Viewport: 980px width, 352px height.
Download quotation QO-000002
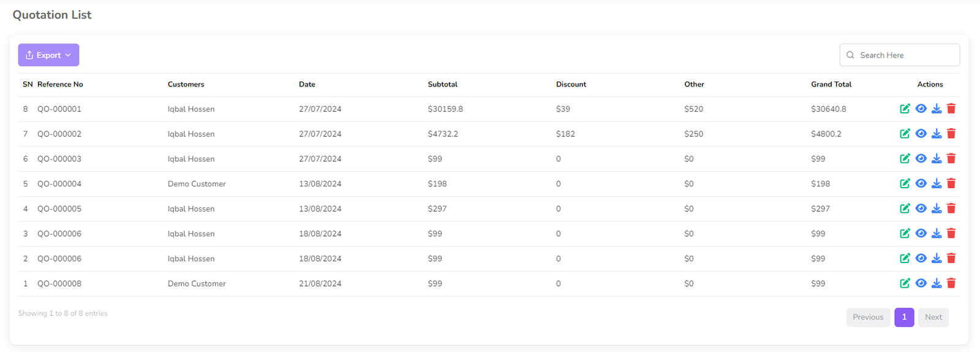pyautogui.click(x=937, y=134)
